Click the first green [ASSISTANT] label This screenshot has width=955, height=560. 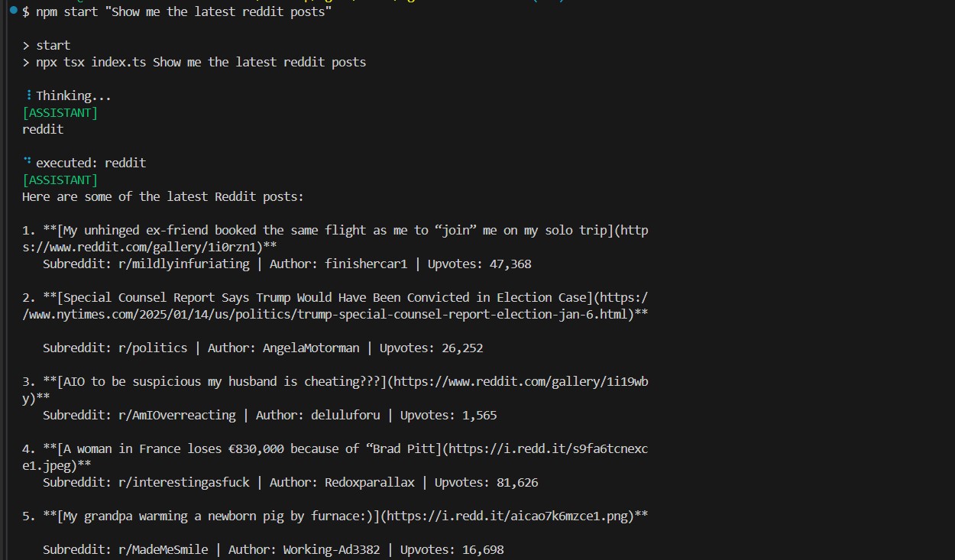click(x=60, y=112)
